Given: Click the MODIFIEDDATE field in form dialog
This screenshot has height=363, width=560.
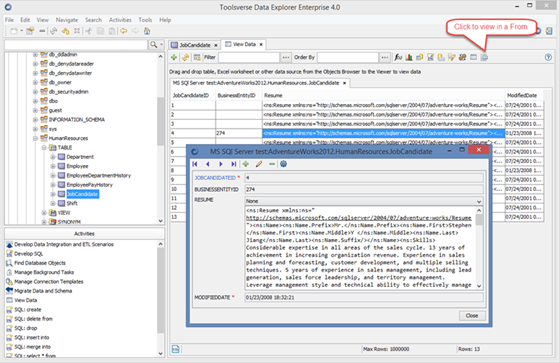Looking at the screenshot, I should click(364, 297).
